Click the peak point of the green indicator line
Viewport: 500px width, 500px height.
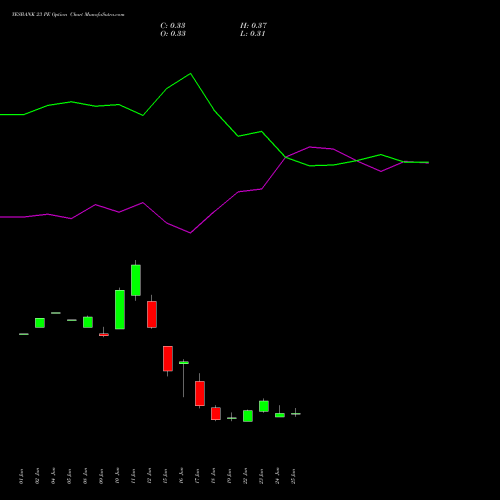click(190, 74)
